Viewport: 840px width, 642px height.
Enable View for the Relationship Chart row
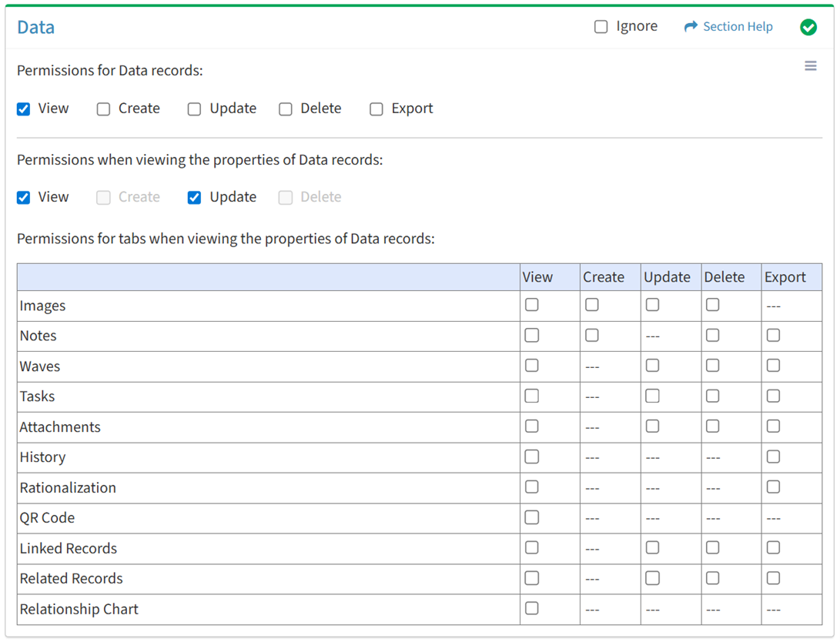[x=531, y=608]
